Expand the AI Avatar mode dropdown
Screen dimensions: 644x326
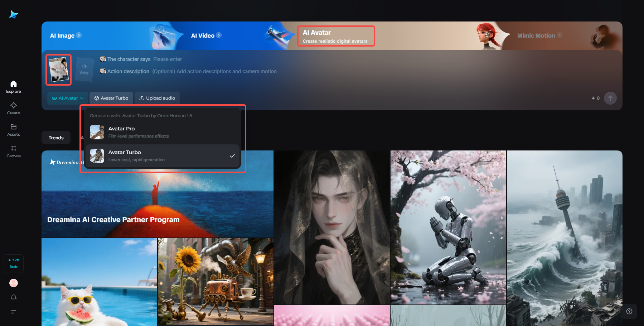67,98
